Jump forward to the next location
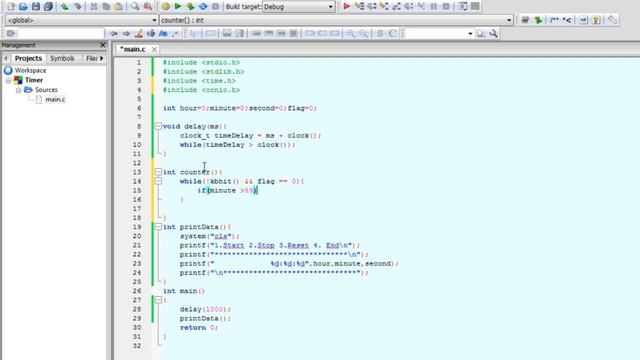 tap(126, 33)
